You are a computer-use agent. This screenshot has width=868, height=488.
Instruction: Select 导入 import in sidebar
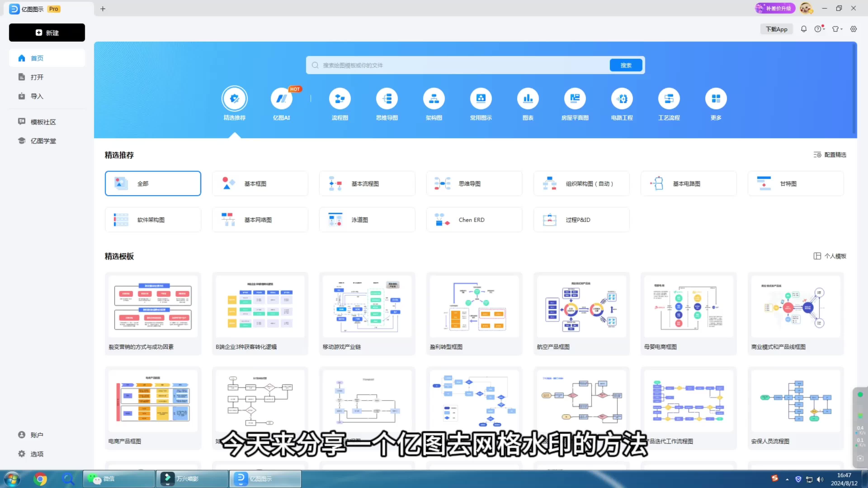(x=47, y=96)
